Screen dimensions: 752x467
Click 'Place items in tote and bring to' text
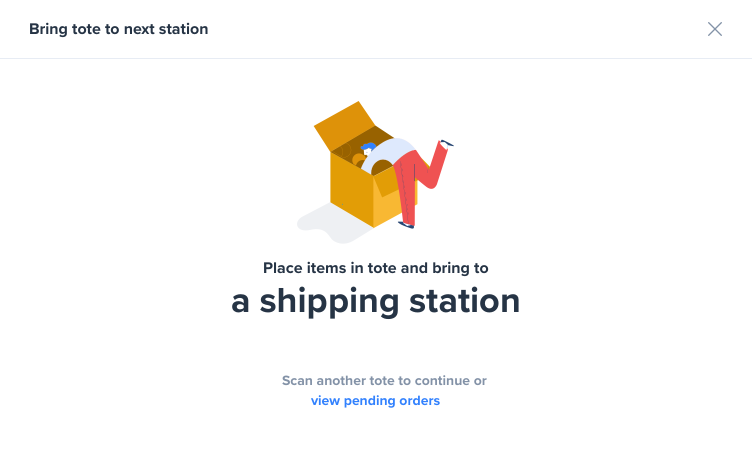click(x=376, y=268)
